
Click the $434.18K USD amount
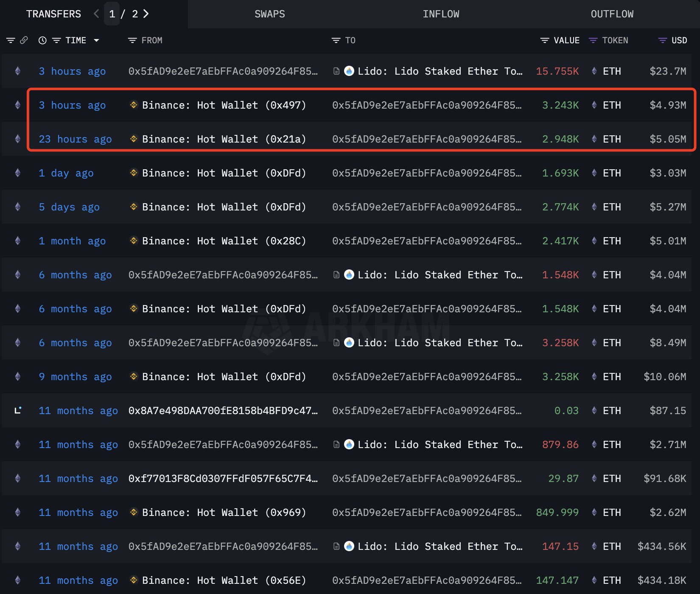coord(662,580)
